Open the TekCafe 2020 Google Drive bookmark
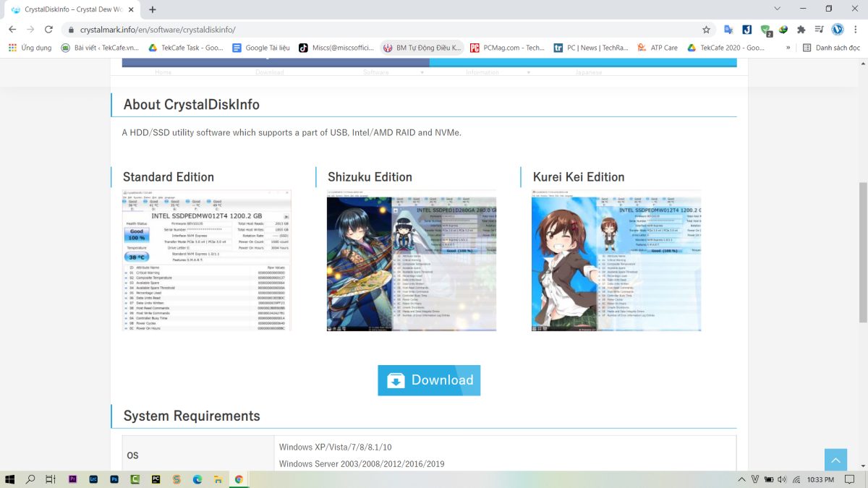Screen dimensions: 868x488 click(726, 48)
